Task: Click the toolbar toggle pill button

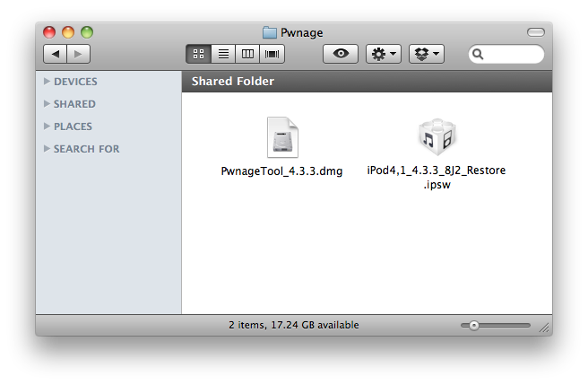Action: 535,32
